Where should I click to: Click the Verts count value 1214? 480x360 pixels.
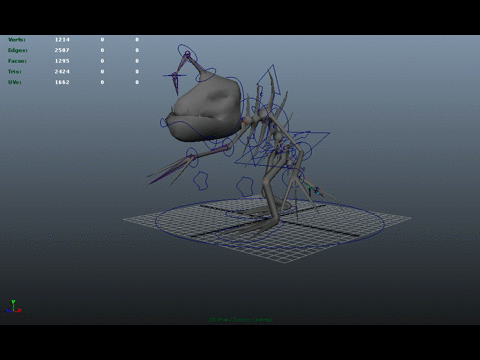click(62, 40)
